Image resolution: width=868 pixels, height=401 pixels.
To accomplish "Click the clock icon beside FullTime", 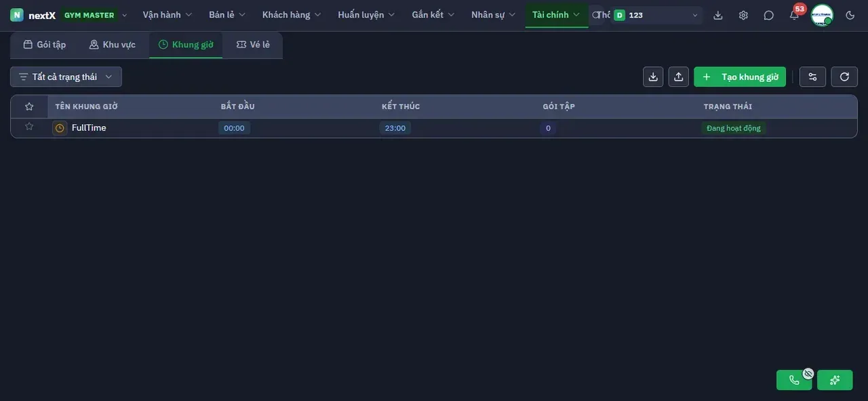I will (x=60, y=128).
